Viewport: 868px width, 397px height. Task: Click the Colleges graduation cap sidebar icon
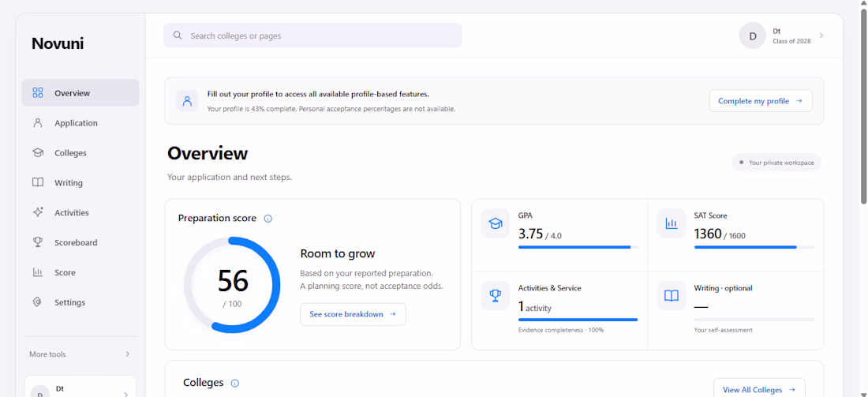tap(38, 153)
